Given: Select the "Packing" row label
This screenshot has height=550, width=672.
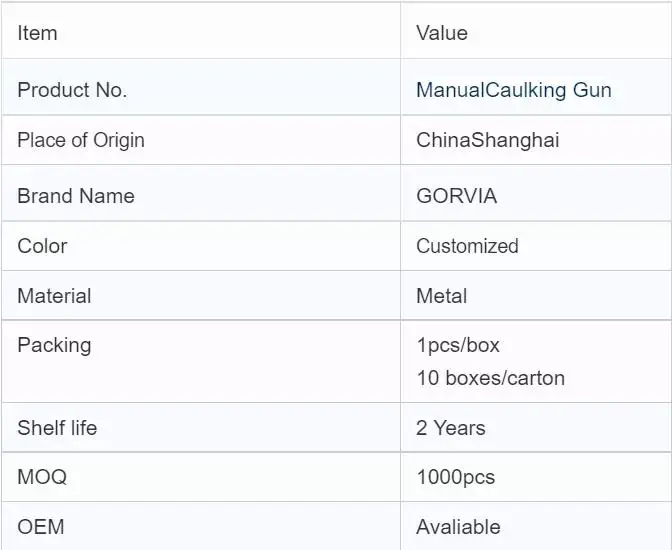Looking at the screenshot, I should pyautogui.click(x=54, y=345).
